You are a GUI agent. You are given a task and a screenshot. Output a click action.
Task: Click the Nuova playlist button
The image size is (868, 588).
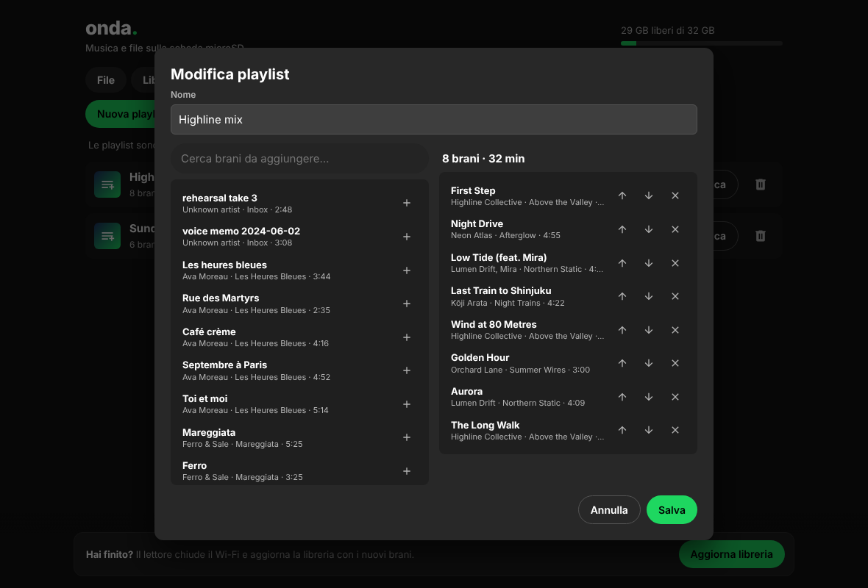click(x=120, y=114)
